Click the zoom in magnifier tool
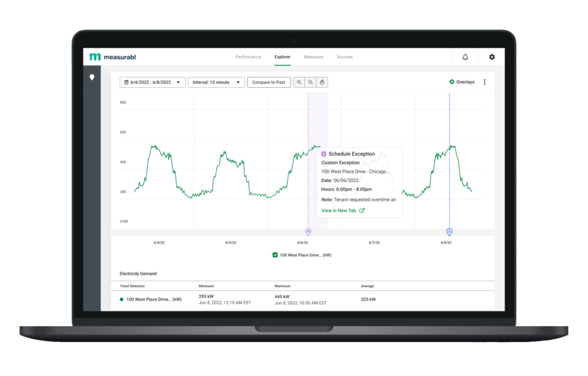 [x=299, y=82]
